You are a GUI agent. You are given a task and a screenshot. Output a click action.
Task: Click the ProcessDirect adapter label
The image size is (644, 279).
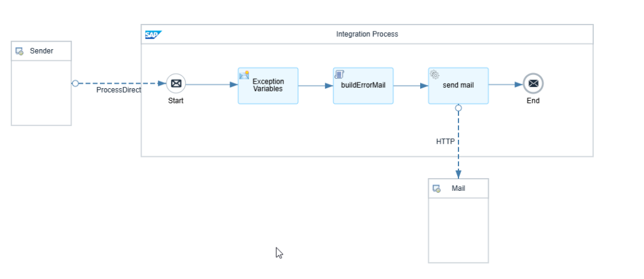pyautogui.click(x=119, y=90)
